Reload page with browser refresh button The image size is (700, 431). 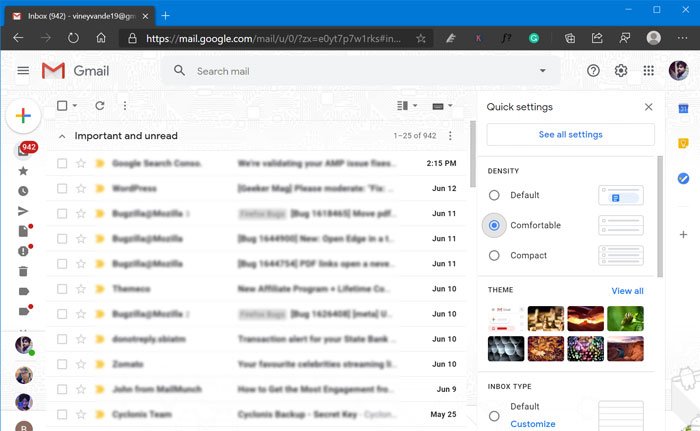pos(73,38)
